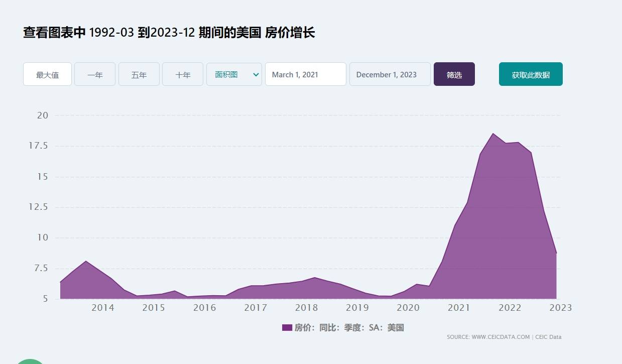Open the 面积图 chart type dropdown

pos(234,74)
